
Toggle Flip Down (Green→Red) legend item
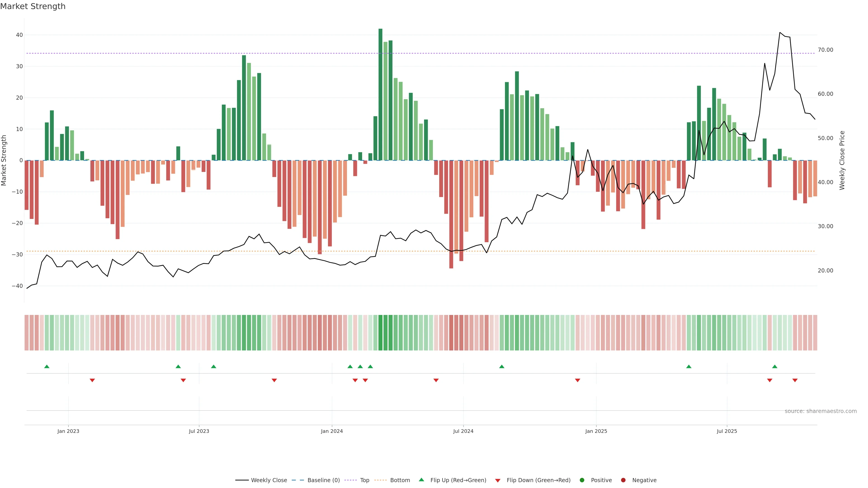[x=538, y=480]
